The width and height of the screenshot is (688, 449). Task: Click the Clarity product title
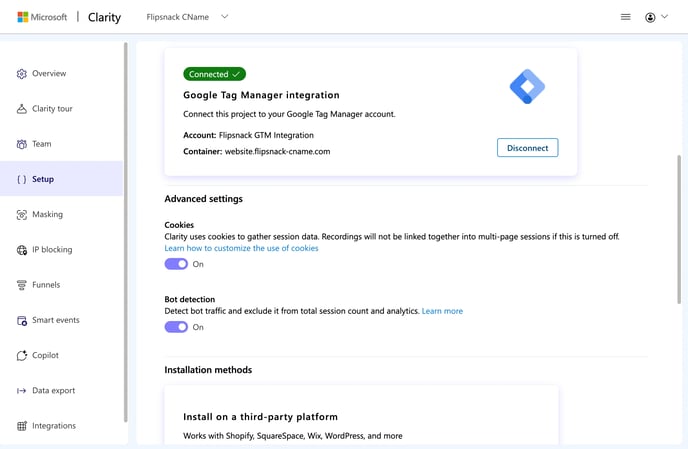[x=104, y=17]
